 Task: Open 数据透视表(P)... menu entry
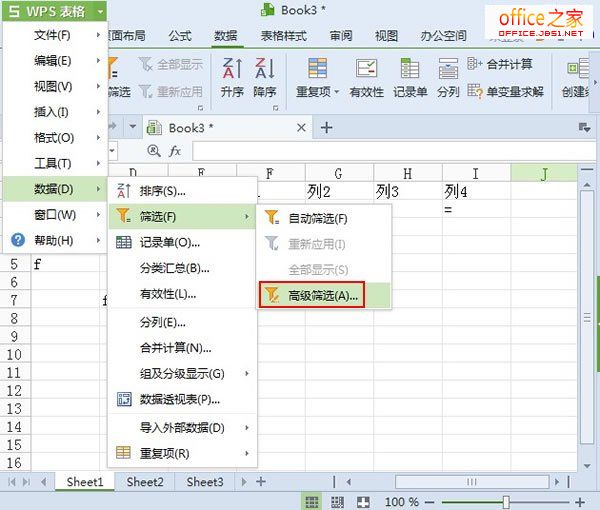(x=180, y=399)
